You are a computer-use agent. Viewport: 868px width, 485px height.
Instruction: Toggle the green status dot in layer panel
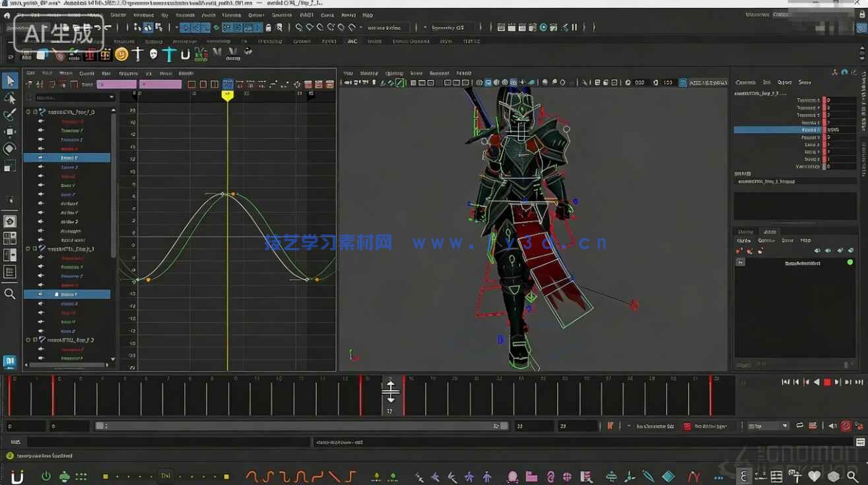click(850, 263)
